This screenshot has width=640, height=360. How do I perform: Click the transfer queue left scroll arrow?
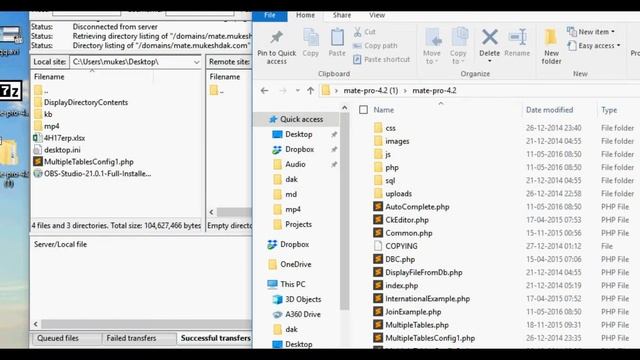36,324
